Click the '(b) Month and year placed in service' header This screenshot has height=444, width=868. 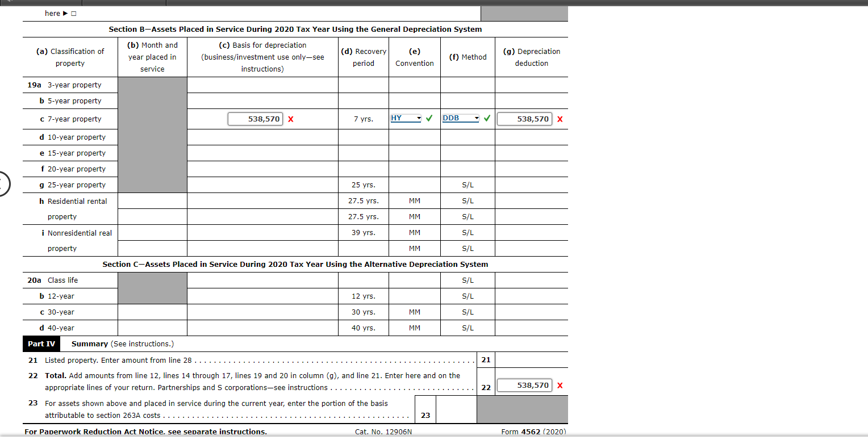coord(152,57)
